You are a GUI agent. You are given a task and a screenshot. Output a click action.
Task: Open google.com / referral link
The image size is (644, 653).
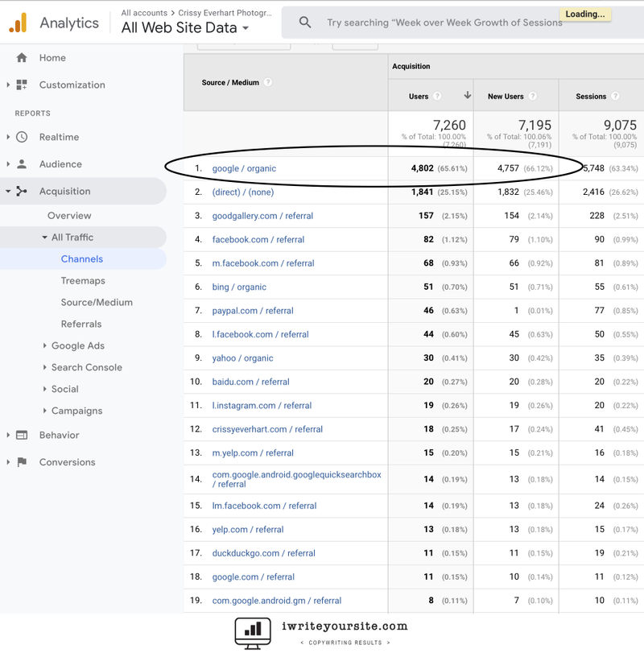click(x=253, y=577)
